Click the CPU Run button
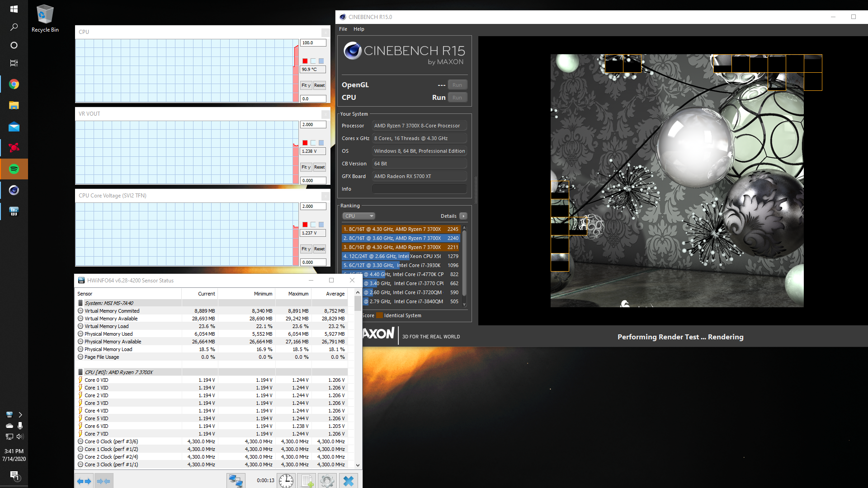 458,98
